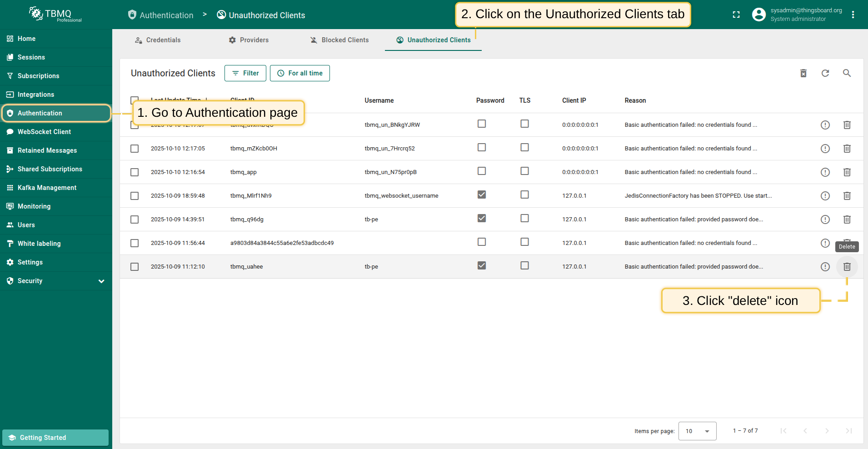Open the three-dot user menu

(853, 15)
